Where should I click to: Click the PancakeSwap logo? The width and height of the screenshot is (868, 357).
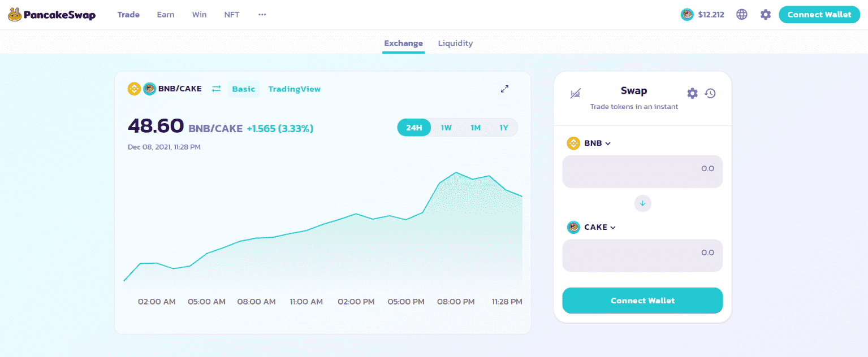52,15
